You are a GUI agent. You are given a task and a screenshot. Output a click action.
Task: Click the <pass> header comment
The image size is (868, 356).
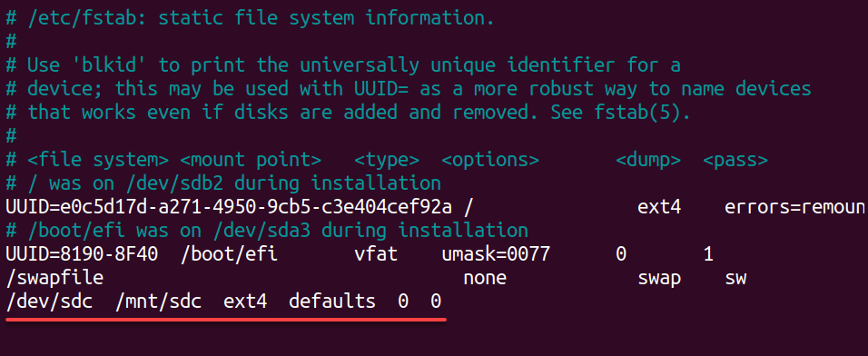[x=735, y=160]
